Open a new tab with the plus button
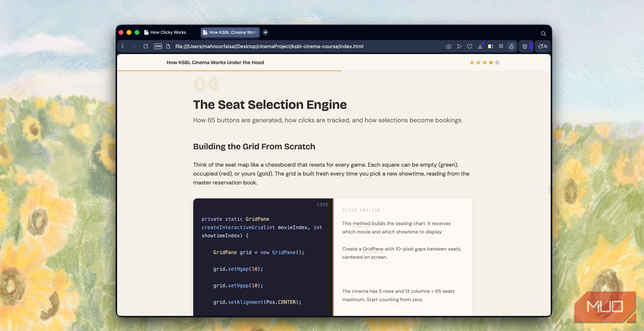This screenshot has height=331, width=644. pyautogui.click(x=266, y=32)
